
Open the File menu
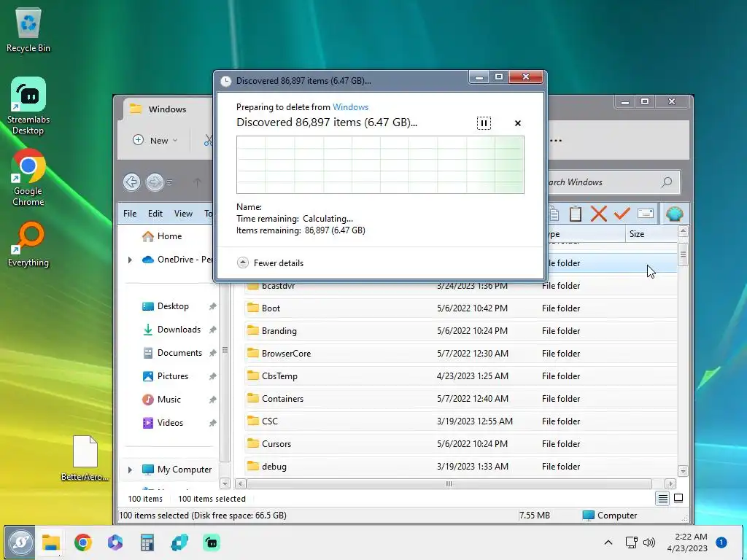(130, 214)
